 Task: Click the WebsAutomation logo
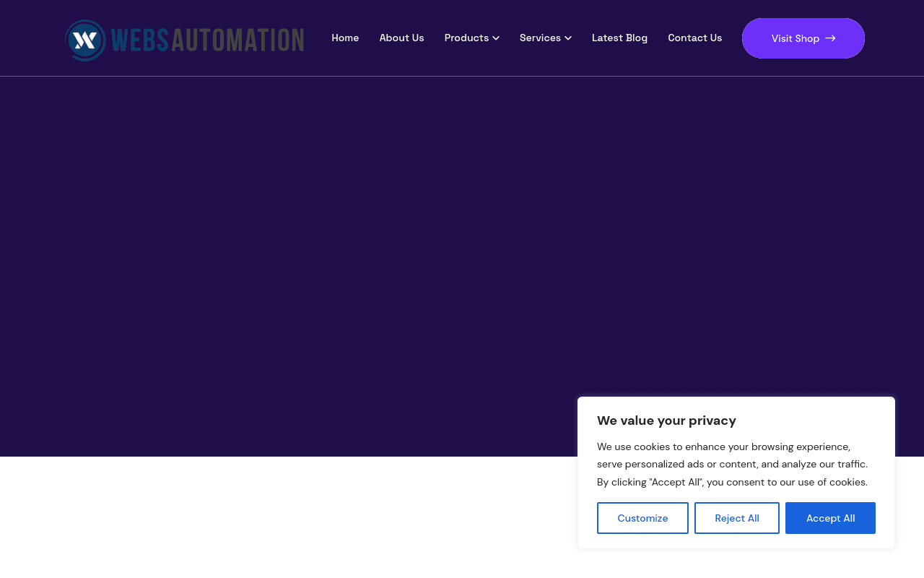[x=185, y=40]
